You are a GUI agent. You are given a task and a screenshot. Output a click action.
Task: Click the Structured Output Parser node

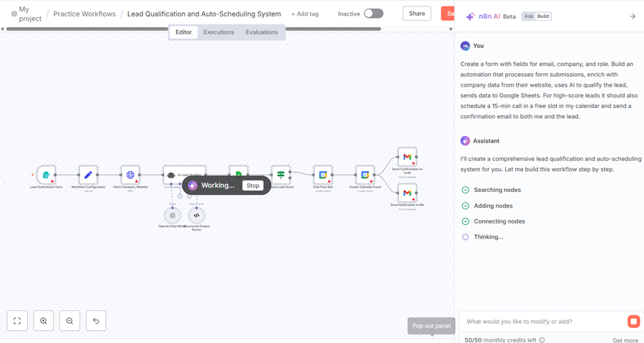coord(196,215)
